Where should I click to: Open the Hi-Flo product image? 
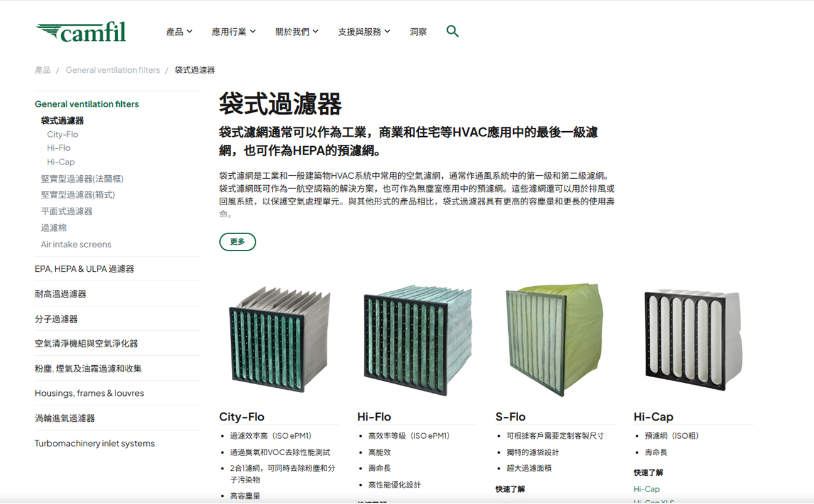pyautogui.click(x=418, y=340)
